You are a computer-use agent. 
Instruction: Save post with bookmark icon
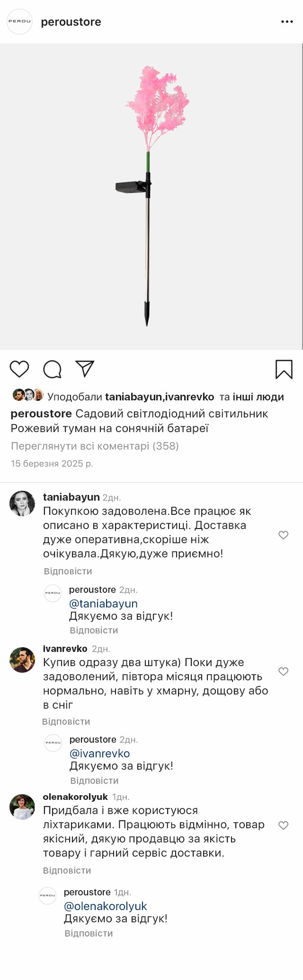coord(284,369)
